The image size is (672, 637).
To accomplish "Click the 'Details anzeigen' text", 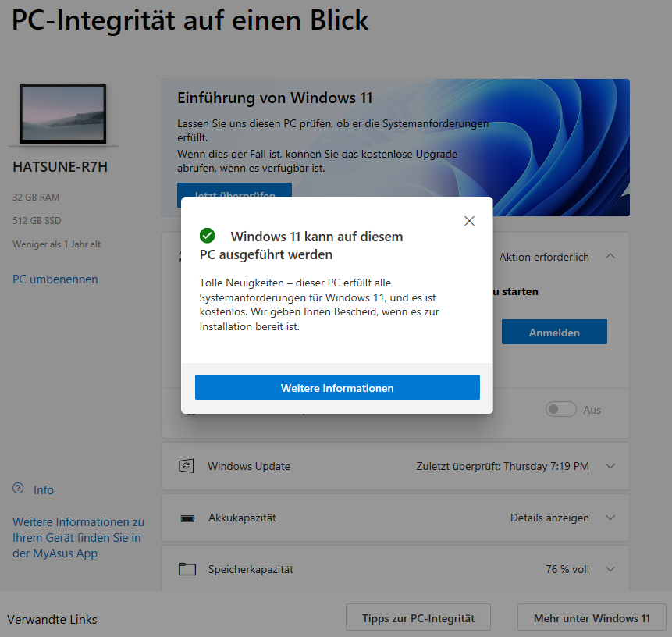I will [549, 518].
